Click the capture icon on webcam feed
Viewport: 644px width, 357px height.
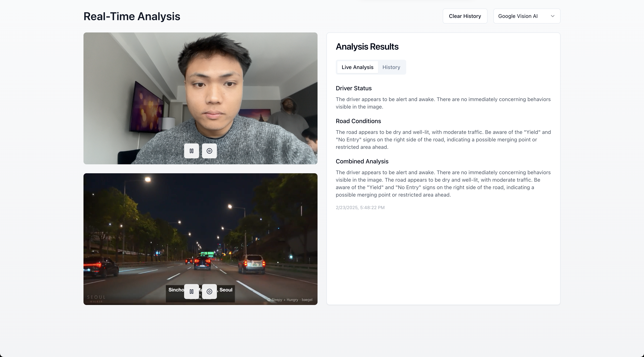[x=209, y=151]
